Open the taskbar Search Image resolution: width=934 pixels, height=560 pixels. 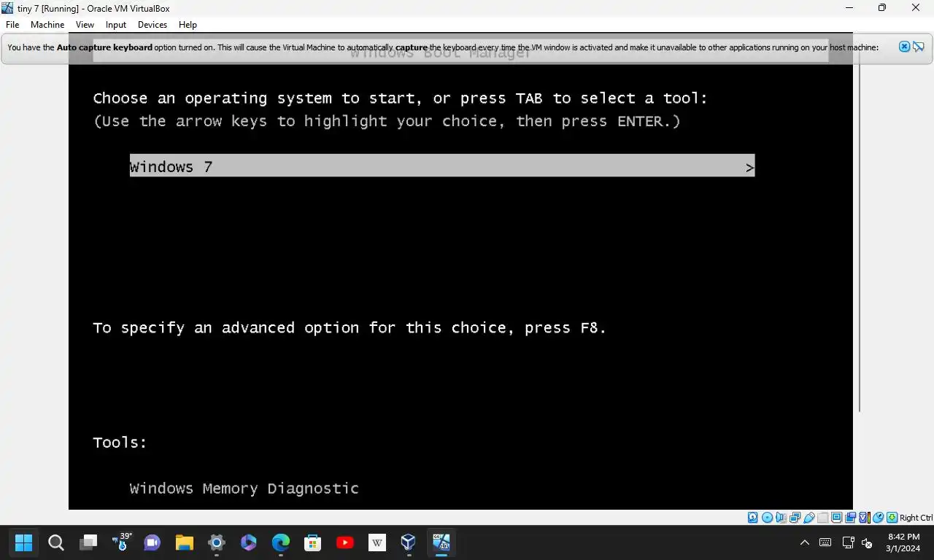pyautogui.click(x=56, y=542)
